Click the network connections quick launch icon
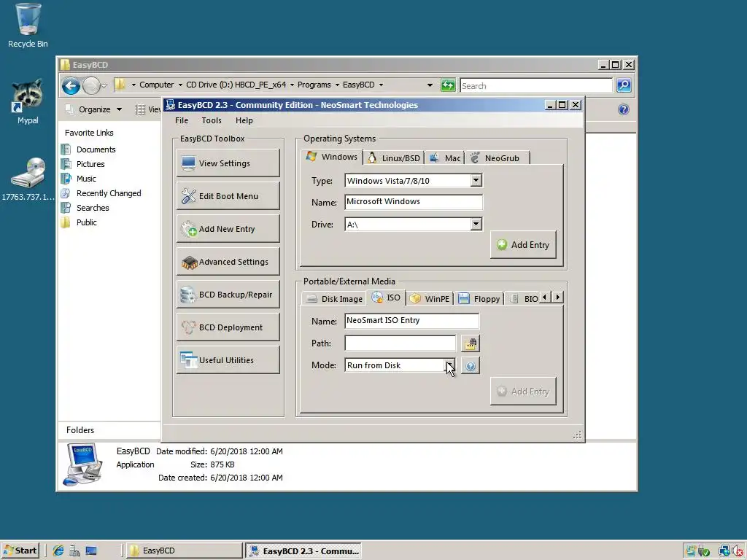The width and height of the screenshot is (747, 560). coord(75,551)
